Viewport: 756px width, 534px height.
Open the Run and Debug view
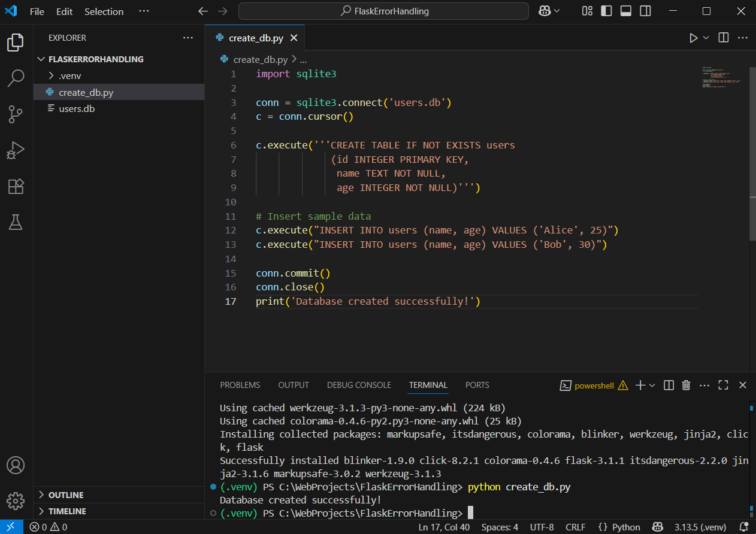[16, 150]
